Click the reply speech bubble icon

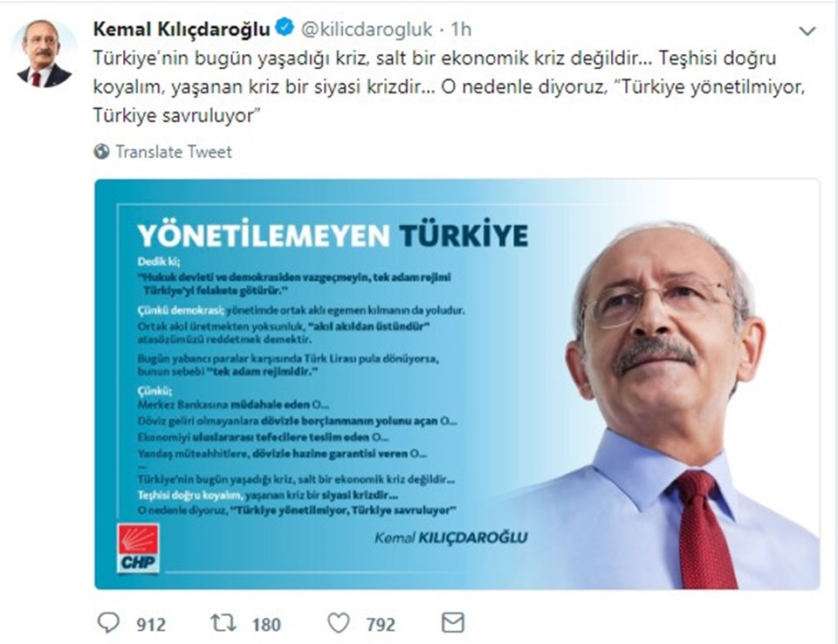(108, 623)
